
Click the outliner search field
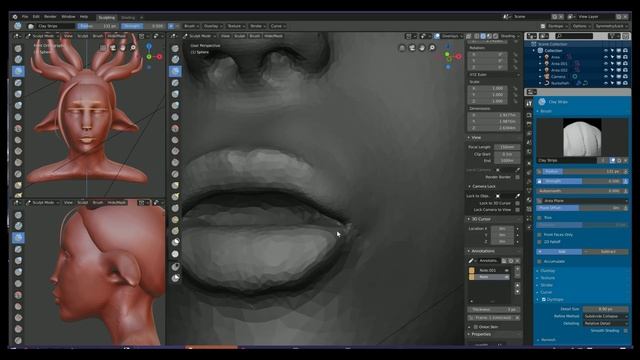click(574, 36)
